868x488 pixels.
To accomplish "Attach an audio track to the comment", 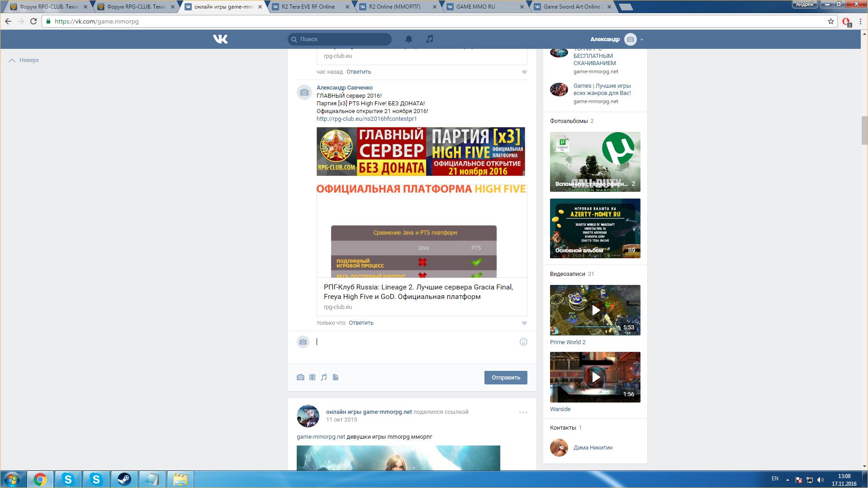I will click(324, 377).
